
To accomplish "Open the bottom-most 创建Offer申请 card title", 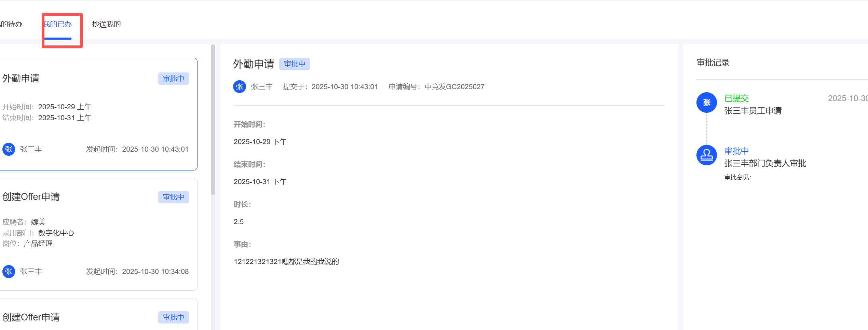I will 31,317.
